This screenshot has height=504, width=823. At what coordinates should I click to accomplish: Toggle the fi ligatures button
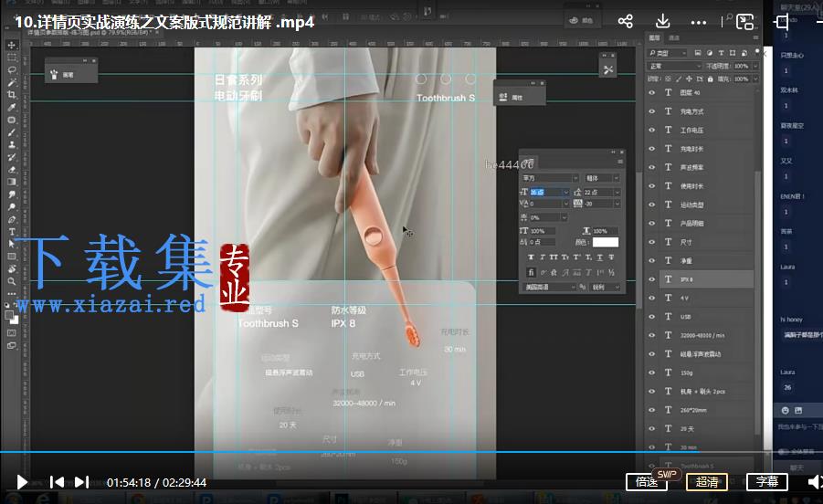click(x=531, y=272)
